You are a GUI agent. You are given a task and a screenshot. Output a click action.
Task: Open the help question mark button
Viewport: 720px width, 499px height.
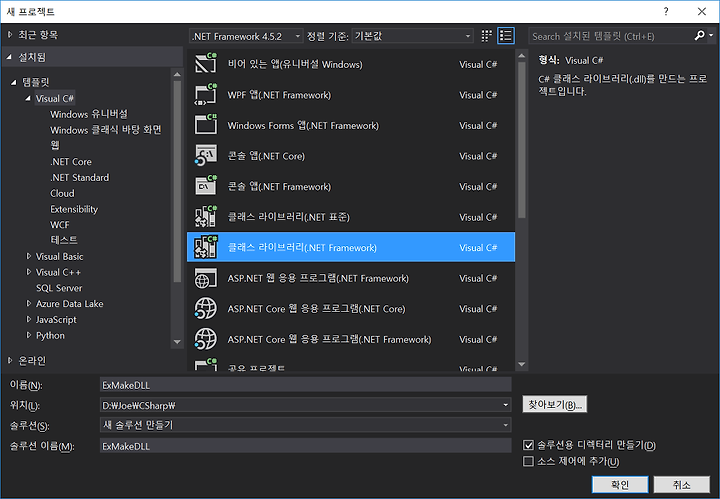point(666,11)
